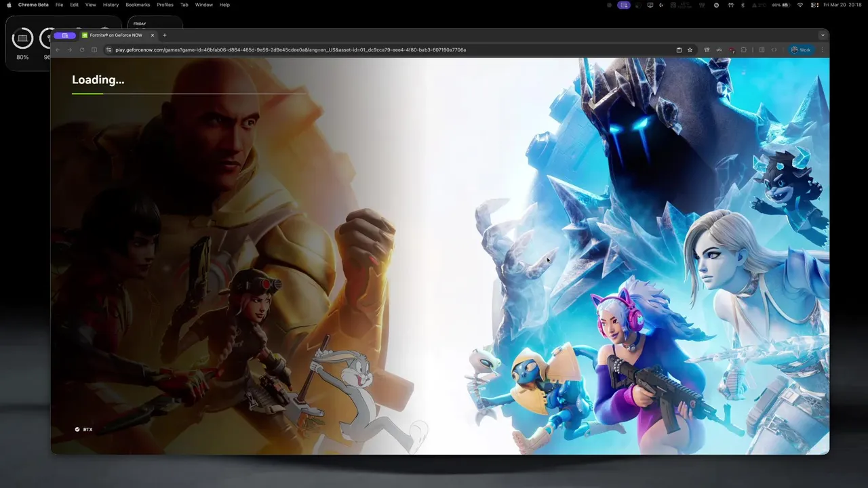This screenshot has height=488, width=868.
Task: Reload the page
Action: tap(82, 49)
